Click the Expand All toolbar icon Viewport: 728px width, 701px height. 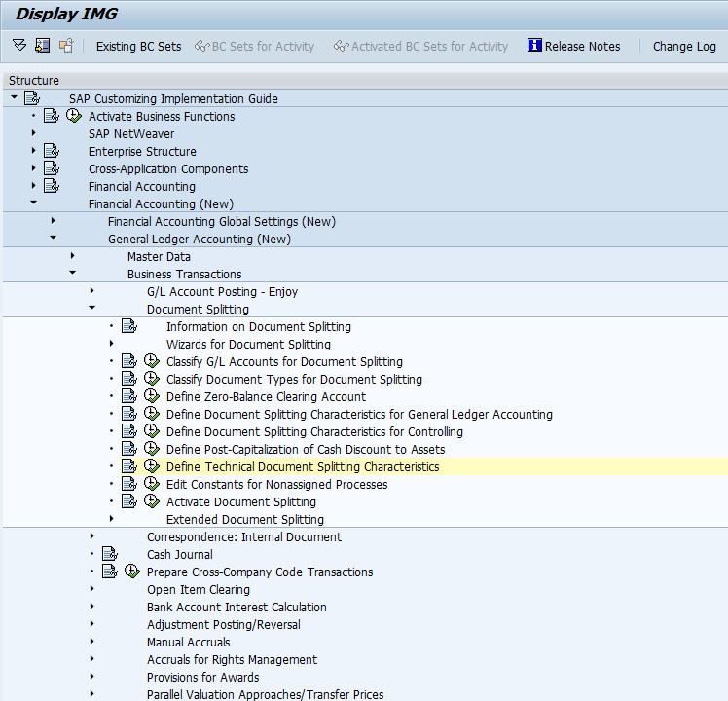[x=19, y=46]
